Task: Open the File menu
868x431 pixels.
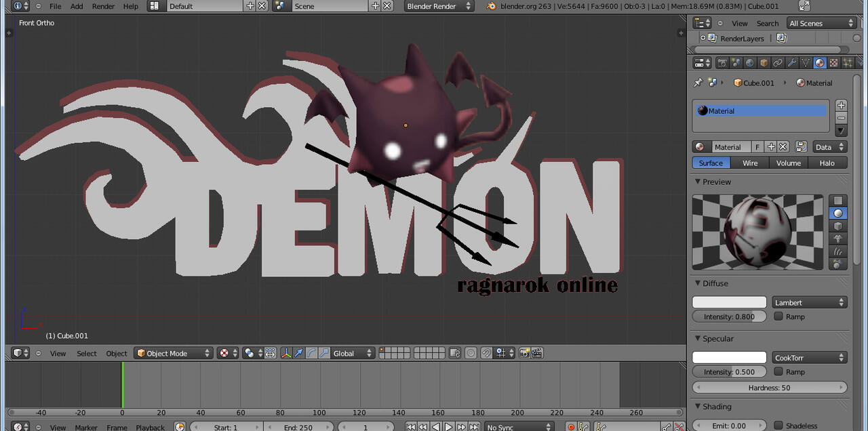Action: [x=56, y=6]
